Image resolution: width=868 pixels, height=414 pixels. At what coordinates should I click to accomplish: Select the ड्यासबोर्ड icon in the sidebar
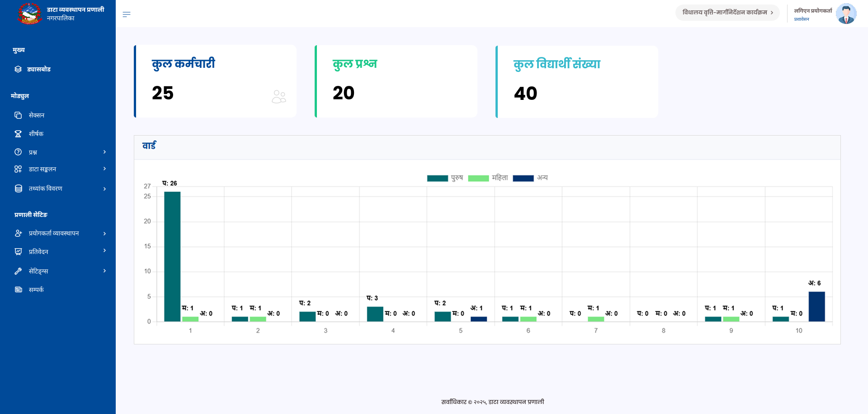[x=18, y=69]
